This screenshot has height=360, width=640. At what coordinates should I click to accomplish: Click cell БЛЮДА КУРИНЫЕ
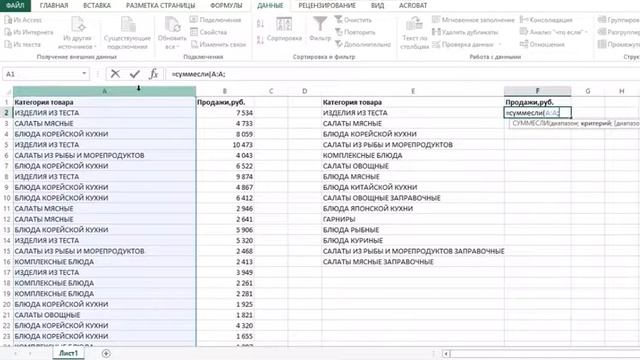click(x=413, y=240)
